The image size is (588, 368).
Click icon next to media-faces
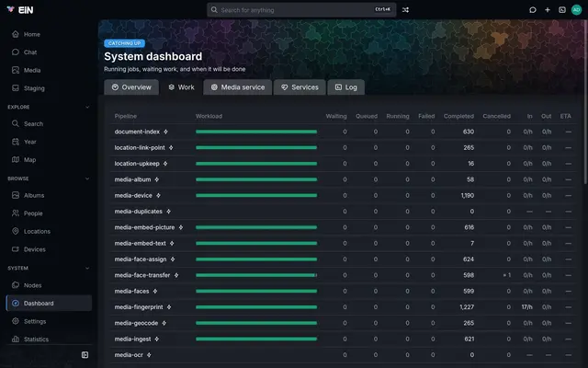coord(155,292)
